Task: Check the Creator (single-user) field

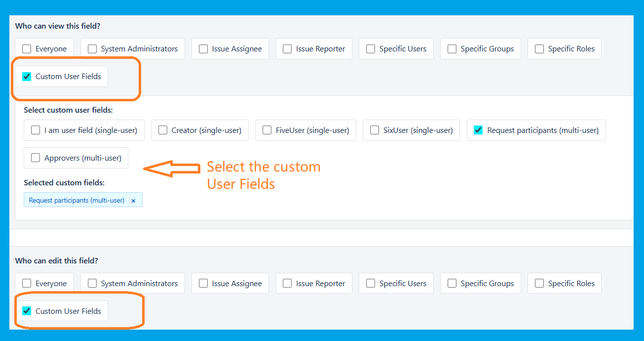Action: [163, 130]
